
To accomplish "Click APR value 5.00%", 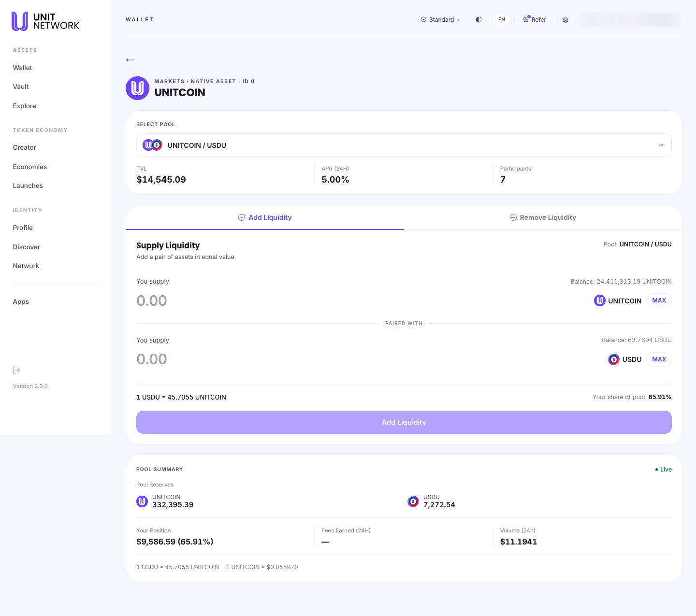I will [335, 180].
